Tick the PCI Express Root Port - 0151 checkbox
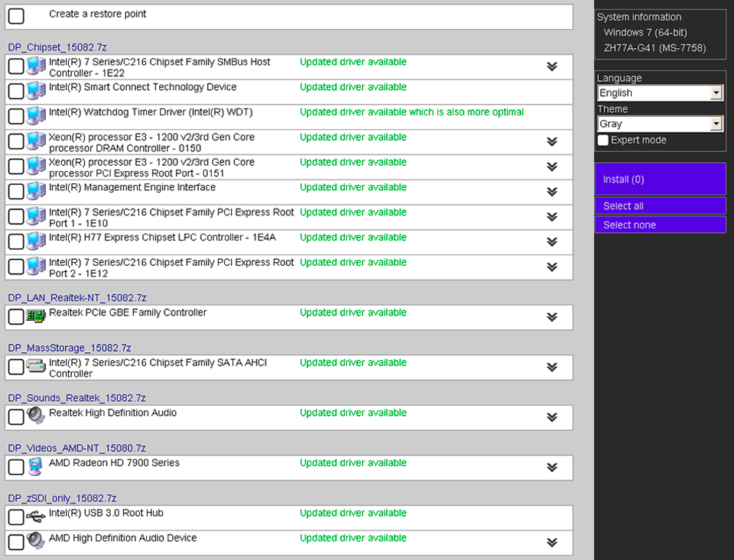Viewport: 734px width, 560px height. pos(16,167)
